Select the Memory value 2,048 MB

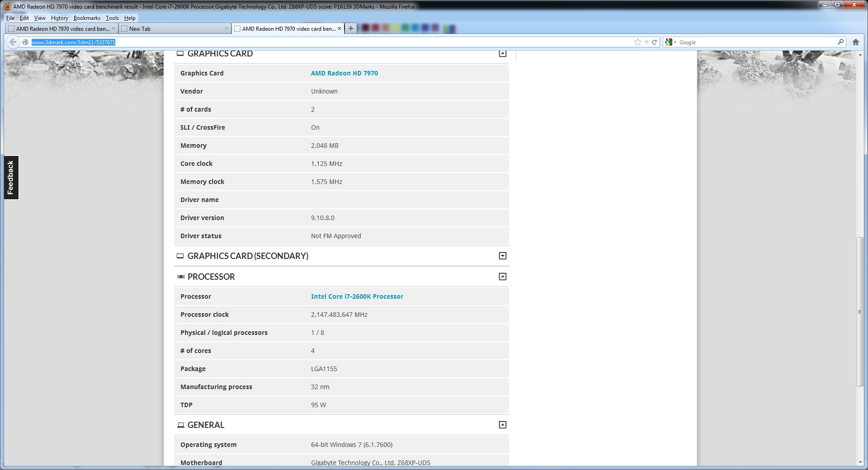click(325, 146)
